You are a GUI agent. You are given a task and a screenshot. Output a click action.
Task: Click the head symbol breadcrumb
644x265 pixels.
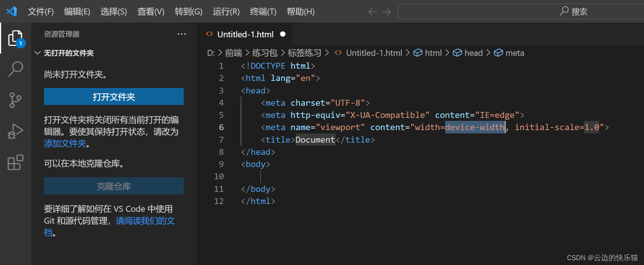[468, 53]
